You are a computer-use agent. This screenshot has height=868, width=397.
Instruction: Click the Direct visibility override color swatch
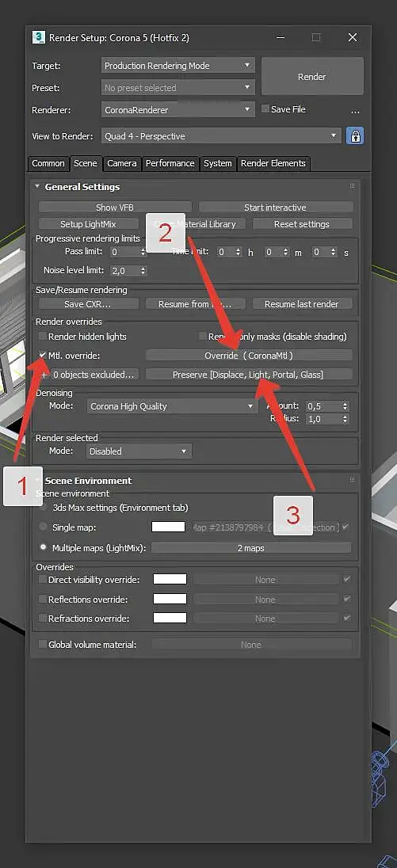170,580
